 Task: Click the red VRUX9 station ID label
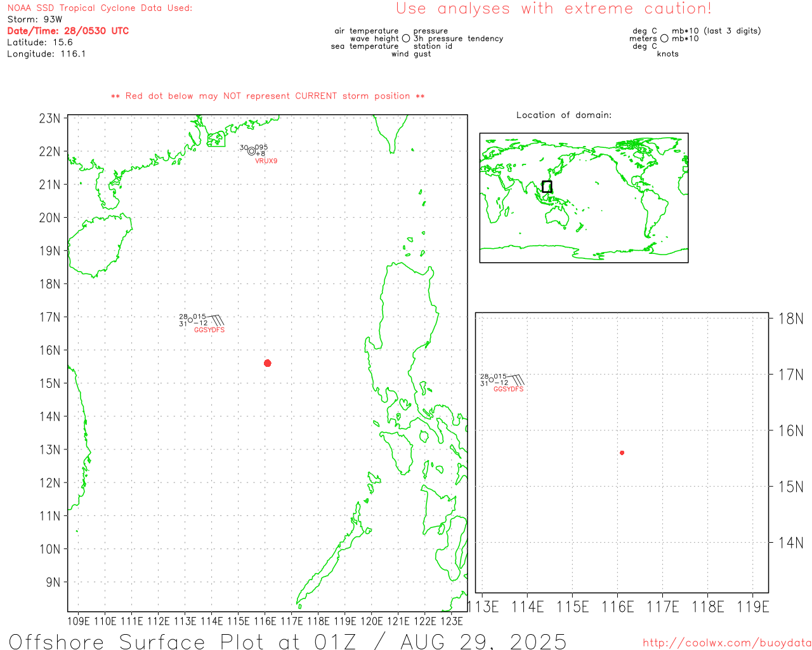(266, 161)
